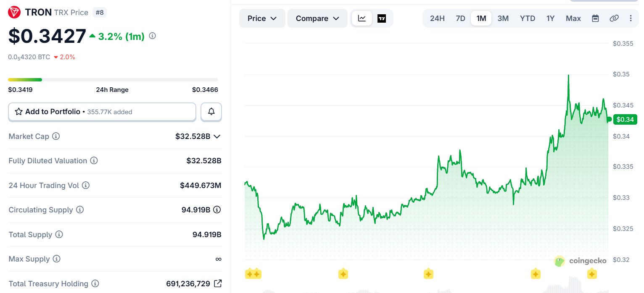The width and height of the screenshot is (644, 293).
Task: Click the $0.3466 high value
Action: 205,90
